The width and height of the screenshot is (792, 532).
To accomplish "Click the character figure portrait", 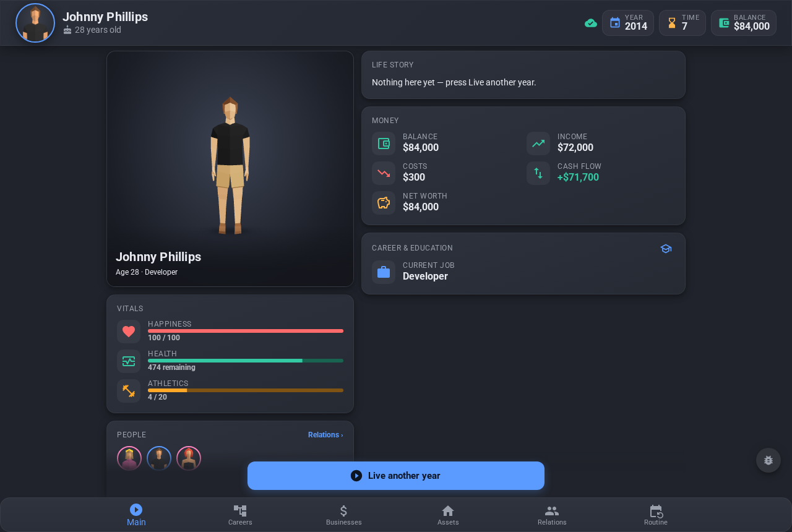I will pos(230,166).
